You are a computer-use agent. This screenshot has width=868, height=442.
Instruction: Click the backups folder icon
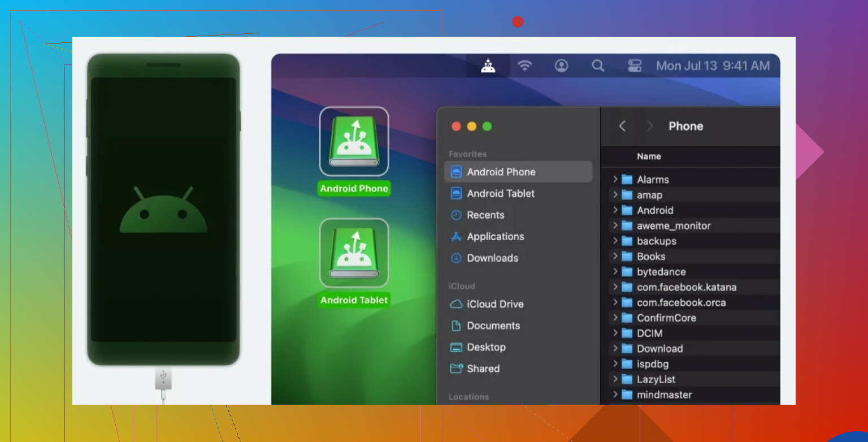click(x=627, y=241)
